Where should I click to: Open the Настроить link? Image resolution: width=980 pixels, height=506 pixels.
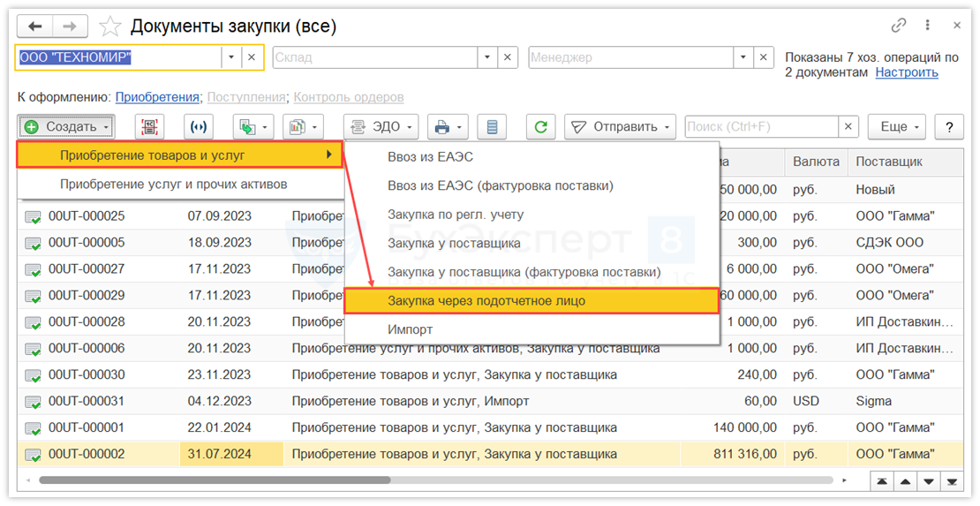coord(907,72)
